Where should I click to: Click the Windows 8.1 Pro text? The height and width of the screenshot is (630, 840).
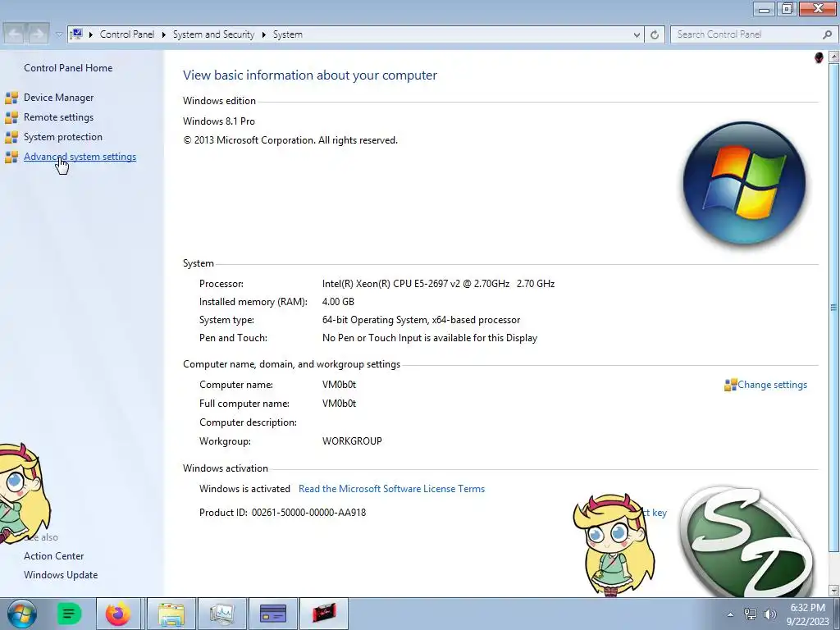(218, 121)
